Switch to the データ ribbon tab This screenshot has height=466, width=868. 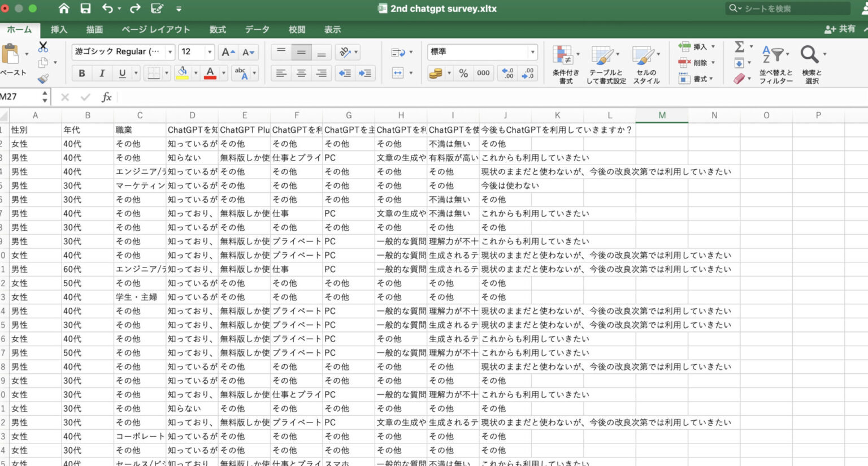pyautogui.click(x=257, y=29)
